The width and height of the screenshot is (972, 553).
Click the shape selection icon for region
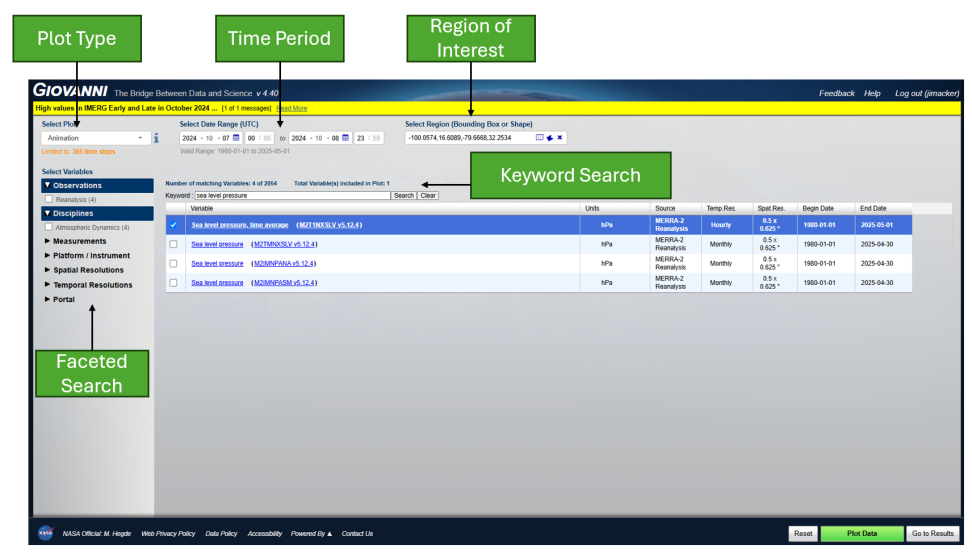(550, 138)
